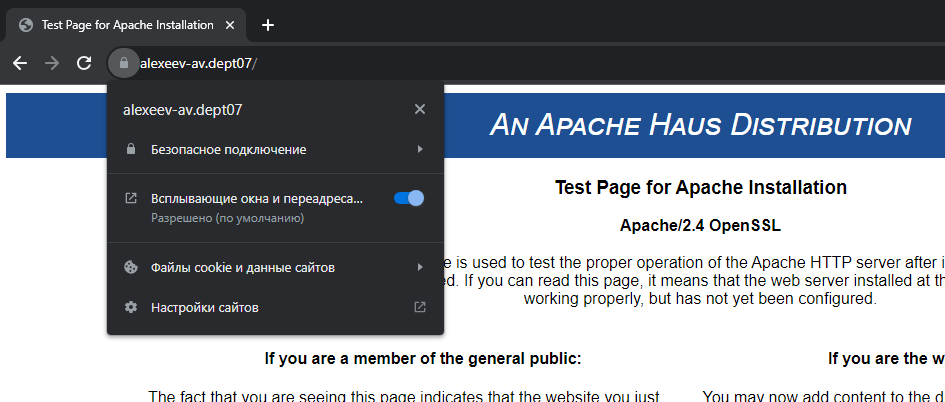The height and width of the screenshot is (402, 945).
Task: Expand the Файлы cookie и данные сайтов arrow
Action: (420, 268)
